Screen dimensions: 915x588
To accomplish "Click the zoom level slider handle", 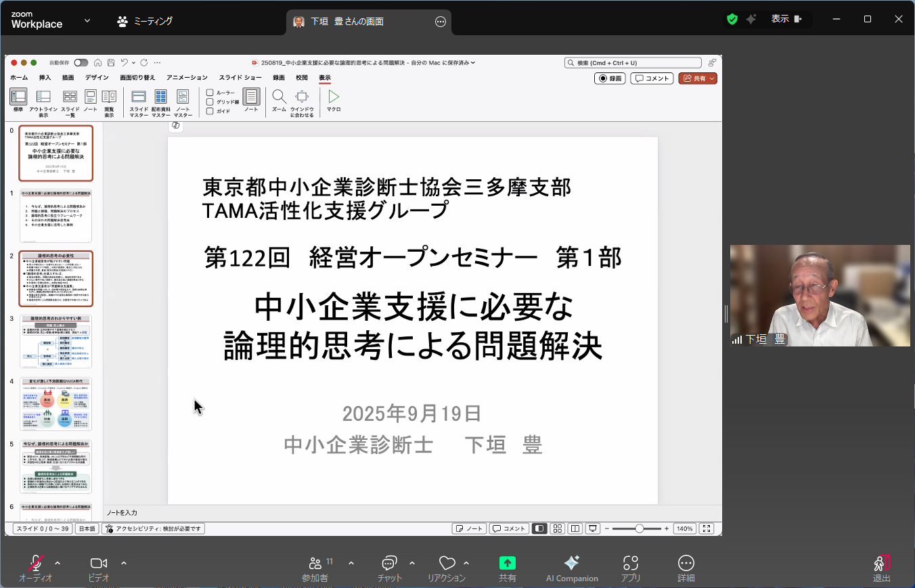I will (x=639, y=528).
